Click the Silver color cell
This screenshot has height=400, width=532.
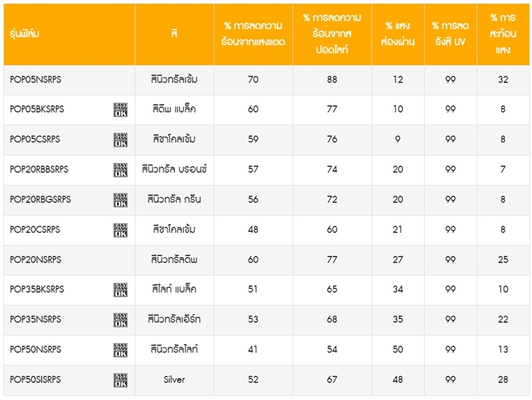(x=174, y=379)
